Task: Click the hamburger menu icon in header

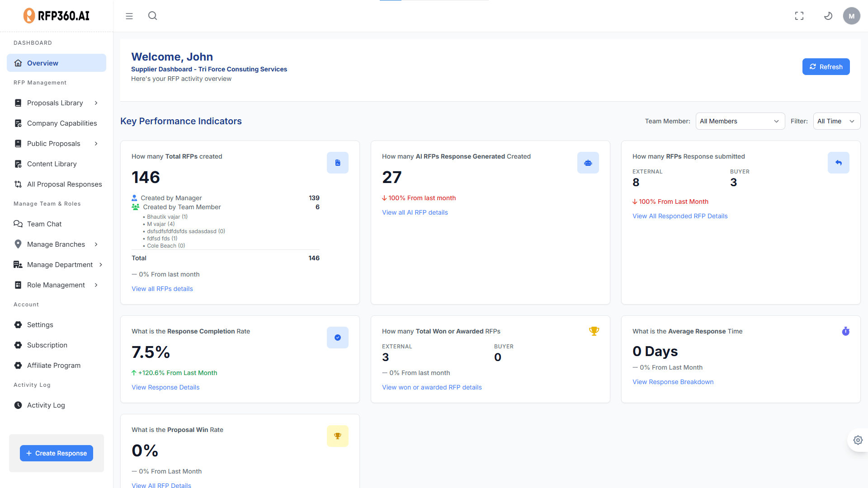Action: (x=129, y=16)
